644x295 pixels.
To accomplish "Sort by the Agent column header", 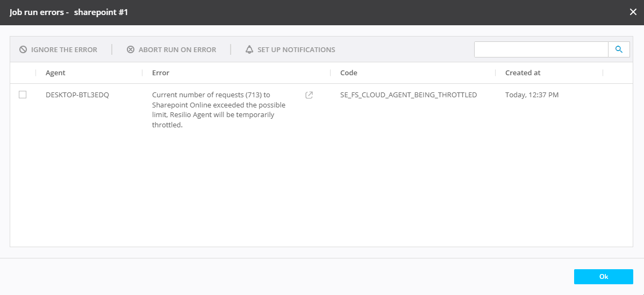I will coord(55,73).
